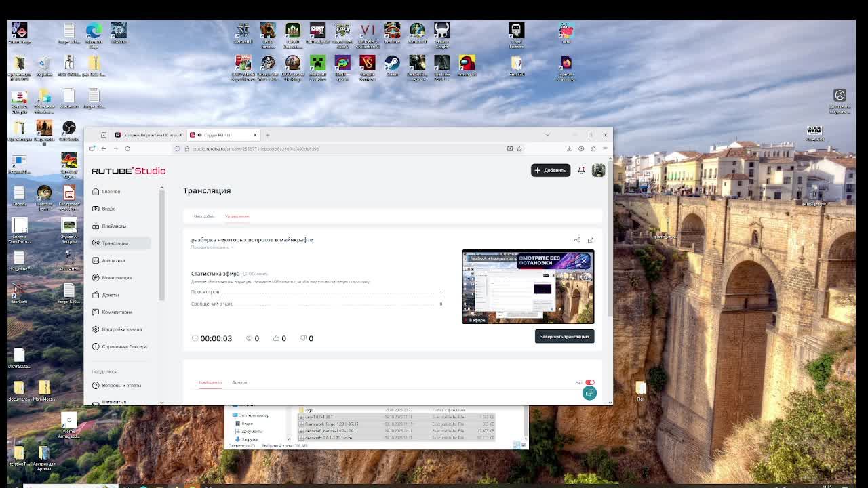Select the Microsoft Edge desktop icon
Viewport: 868px width, 488px height.
[94, 35]
